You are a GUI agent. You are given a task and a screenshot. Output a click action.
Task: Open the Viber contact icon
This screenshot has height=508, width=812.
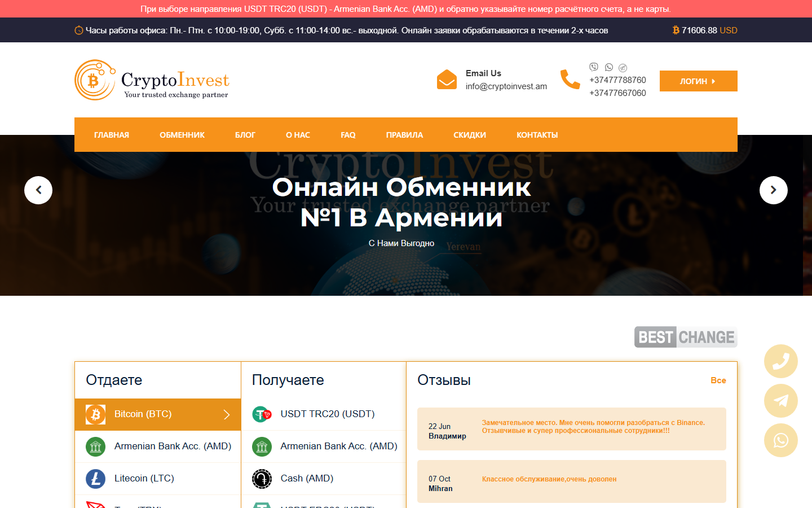point(594,67)
